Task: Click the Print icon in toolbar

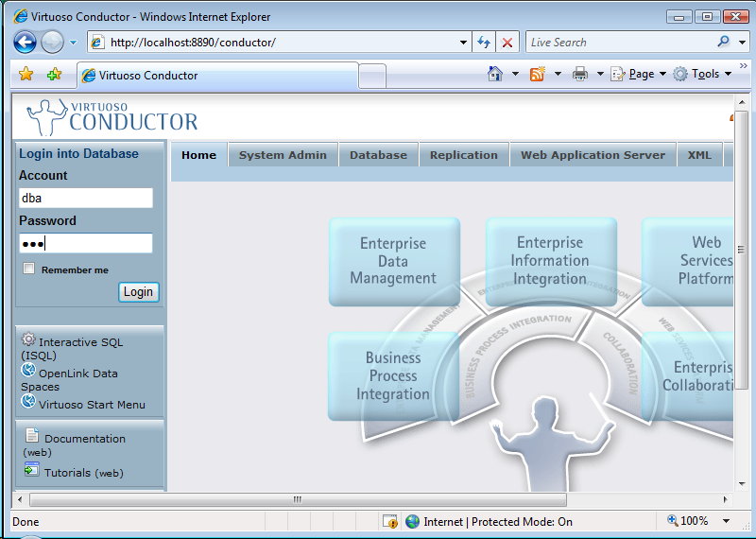Action: tap(580, 74)
